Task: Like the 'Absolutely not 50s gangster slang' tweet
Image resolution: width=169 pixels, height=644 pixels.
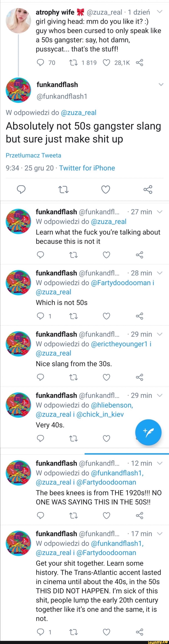Action: point(106,190)
